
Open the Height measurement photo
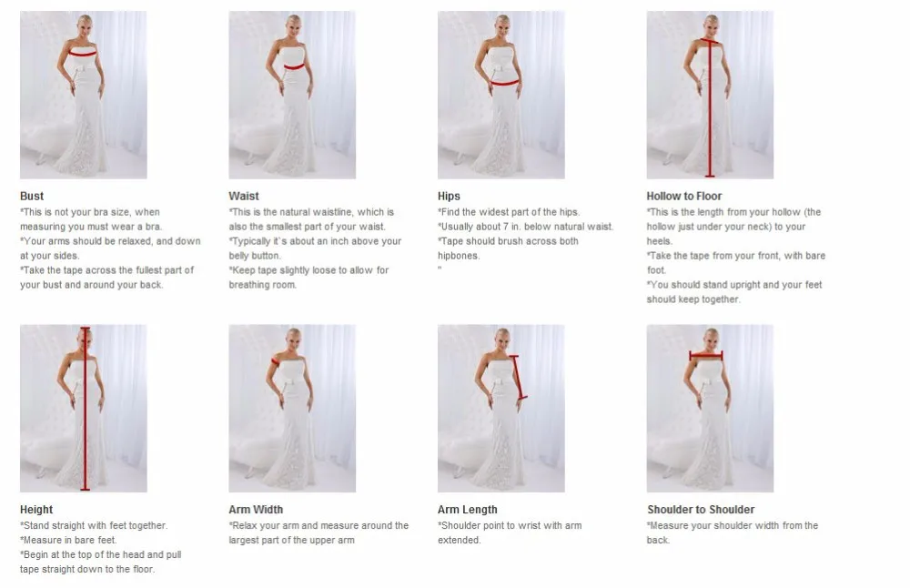point(84,408)
